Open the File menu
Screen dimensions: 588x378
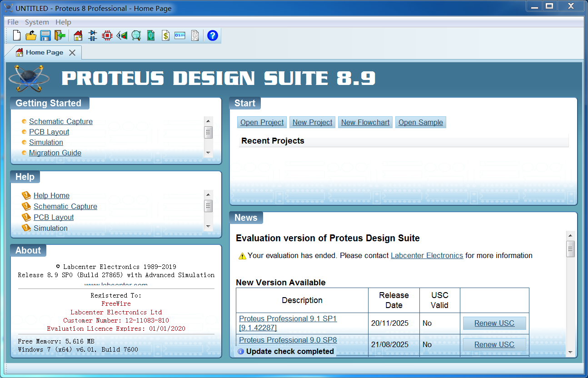[x=13, y=22]
